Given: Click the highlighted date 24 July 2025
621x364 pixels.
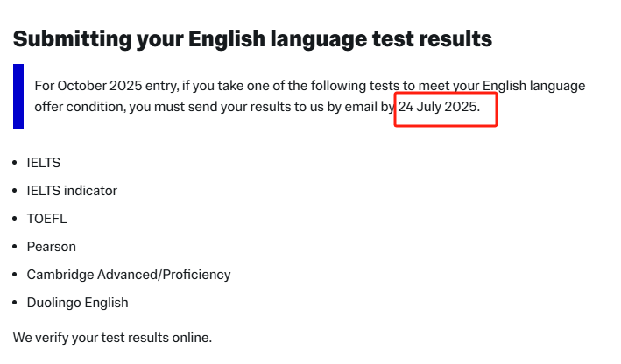Looking at the screenshot, I should [439, 107].
